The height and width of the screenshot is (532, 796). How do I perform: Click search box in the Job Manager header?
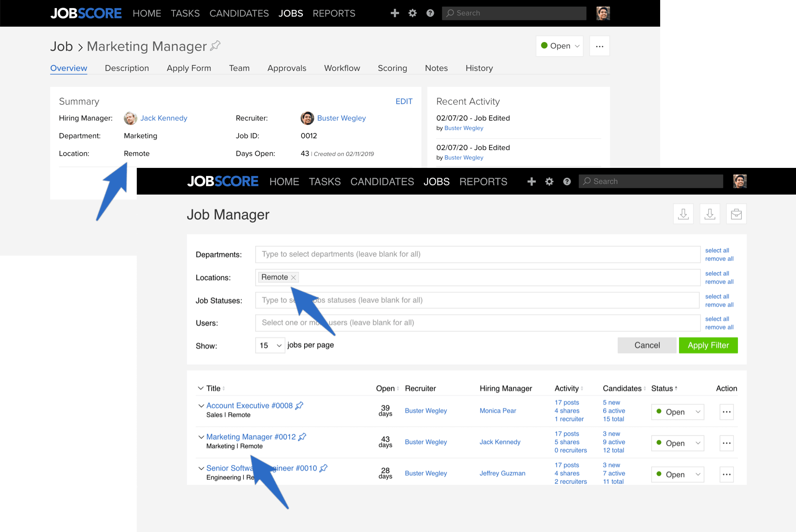tap(651, 181)
